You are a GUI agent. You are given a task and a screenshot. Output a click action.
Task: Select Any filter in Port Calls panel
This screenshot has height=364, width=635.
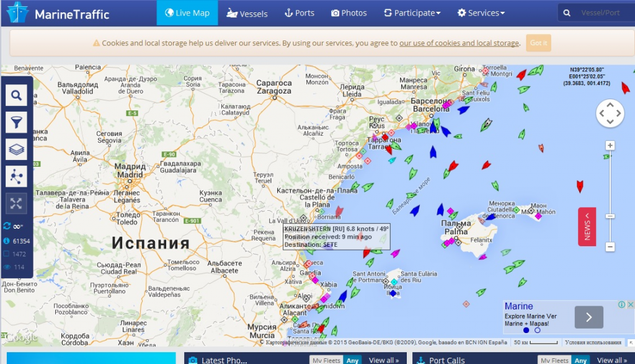tap(580, 360)
